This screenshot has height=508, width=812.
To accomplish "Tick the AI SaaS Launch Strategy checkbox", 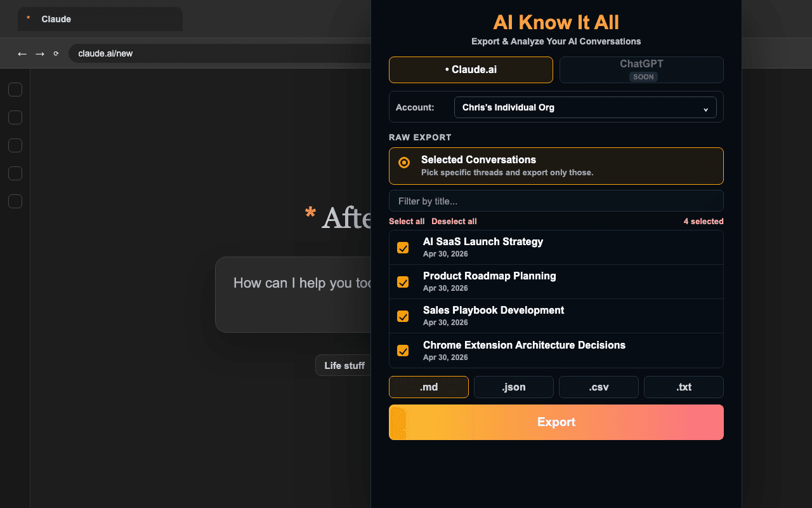I will click(403, 248).
